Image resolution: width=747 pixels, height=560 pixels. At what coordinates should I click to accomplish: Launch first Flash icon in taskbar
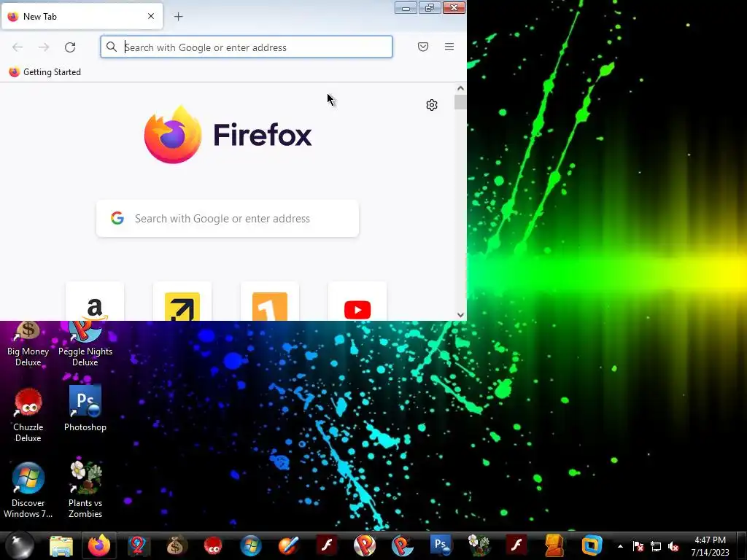point(327,545)
